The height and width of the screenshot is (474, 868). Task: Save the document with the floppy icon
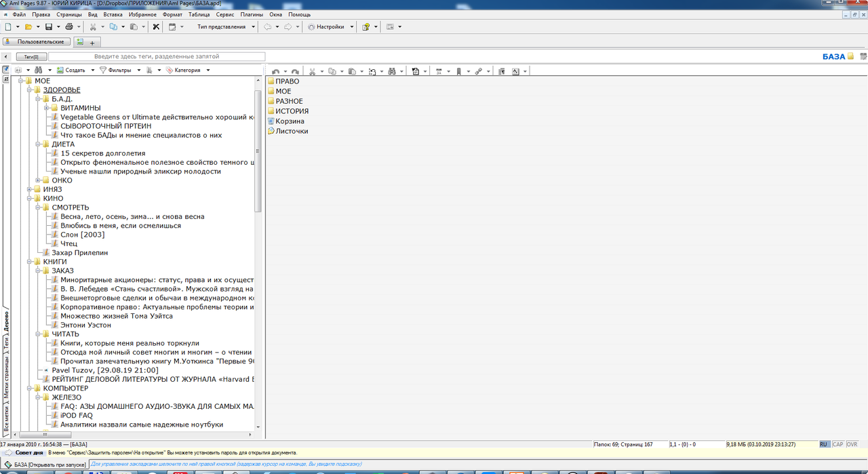coord(49,26)
